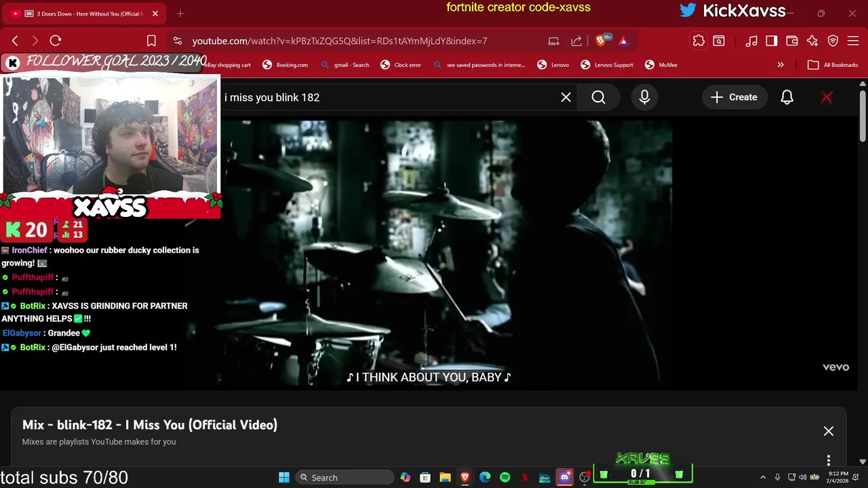Image resolution: width=868 pixels, height=488 pixels.
Task: Open Brave Shields lion icon
Action: (601, 41)
